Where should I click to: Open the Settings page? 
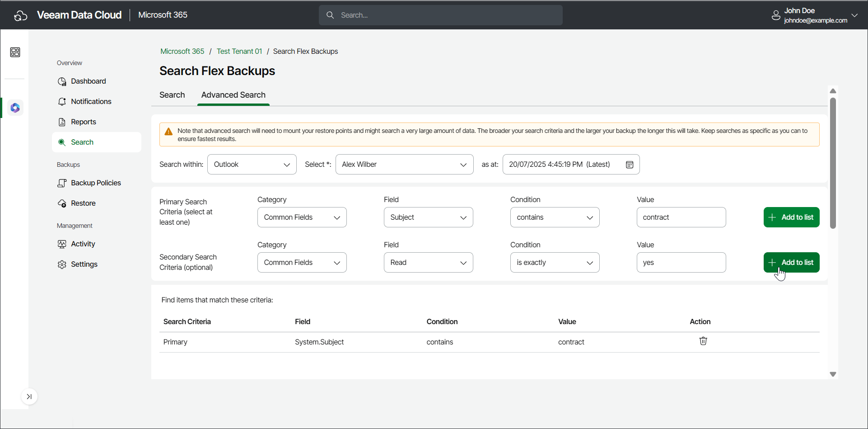coord(97,264)
